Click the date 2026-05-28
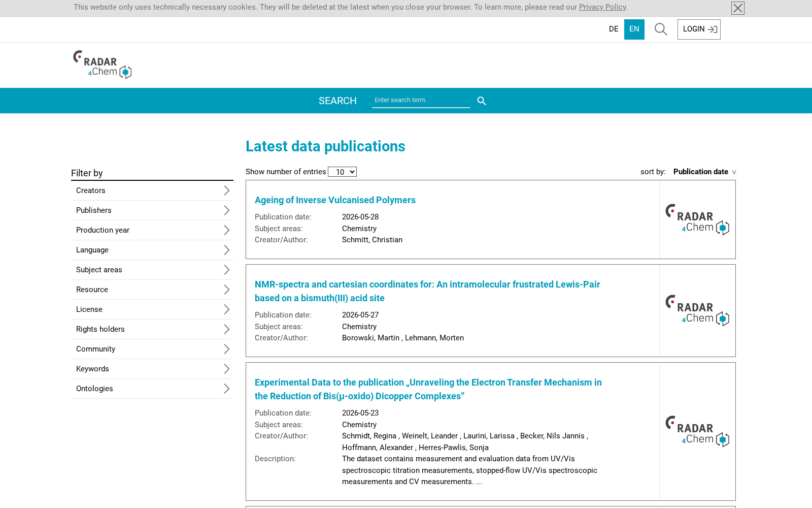The image size is (812, 508). click(x=360, y=217)
